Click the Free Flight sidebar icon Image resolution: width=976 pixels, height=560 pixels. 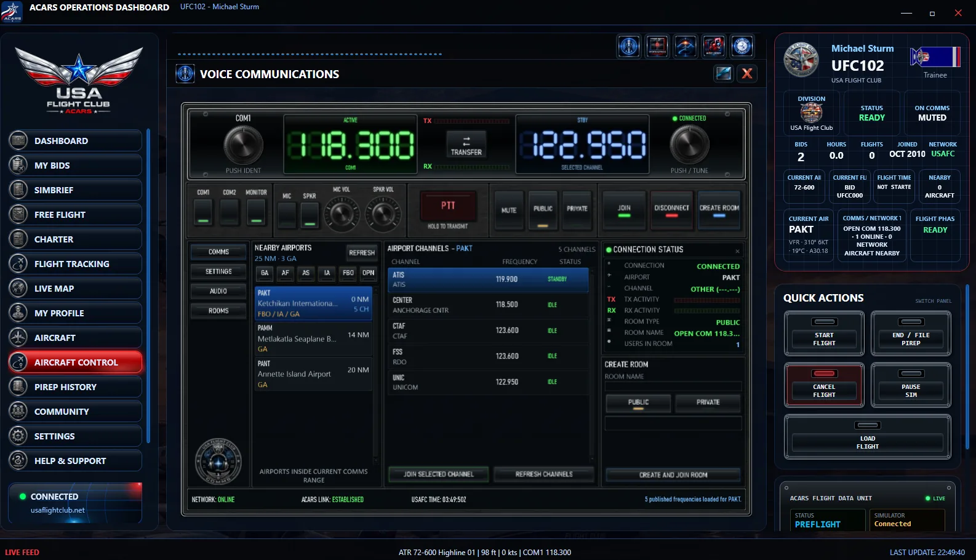19,215
